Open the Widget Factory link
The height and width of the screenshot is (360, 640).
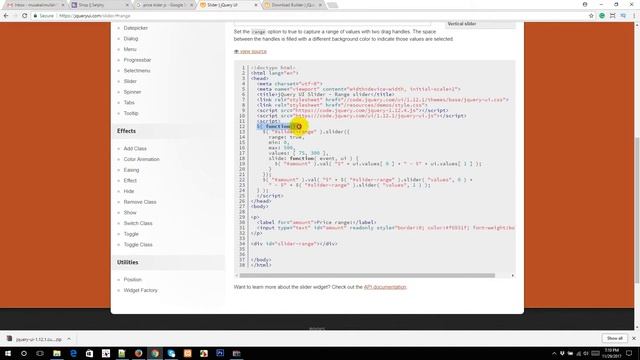pyautogui.click(x=140, y=290)
